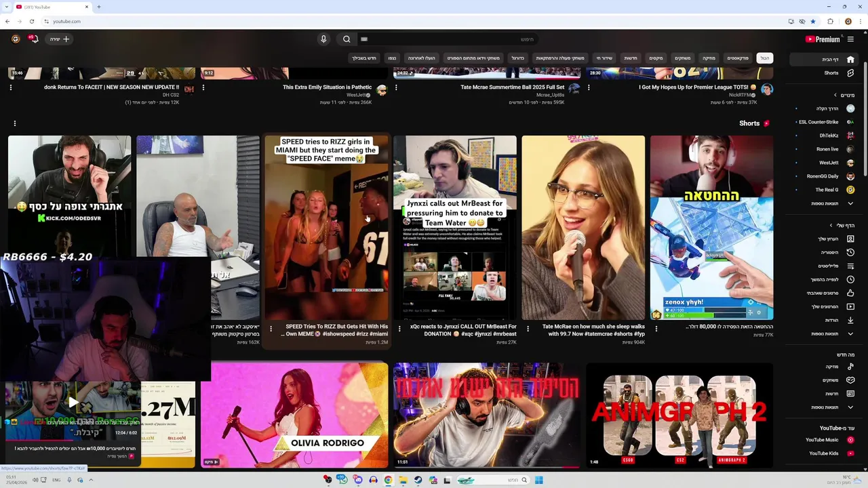Open the 'הדף שלי' header chevron
Viewport: 868px width, 488px height.
(x=831, y=226)
